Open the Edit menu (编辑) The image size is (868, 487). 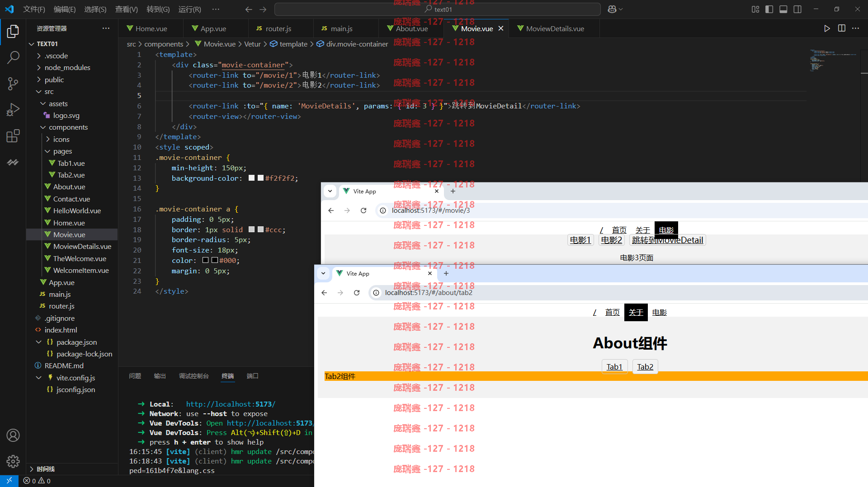click(x=65, y=9)
